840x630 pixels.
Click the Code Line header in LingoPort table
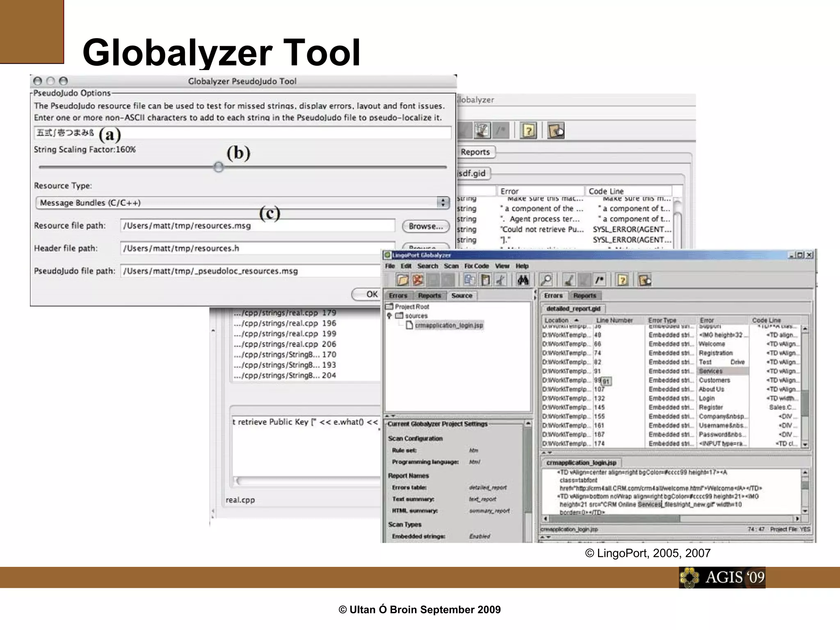coord(774,320)
